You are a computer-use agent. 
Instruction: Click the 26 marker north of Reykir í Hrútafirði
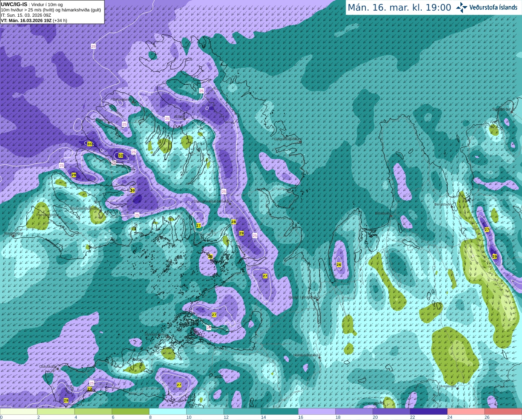339,264
